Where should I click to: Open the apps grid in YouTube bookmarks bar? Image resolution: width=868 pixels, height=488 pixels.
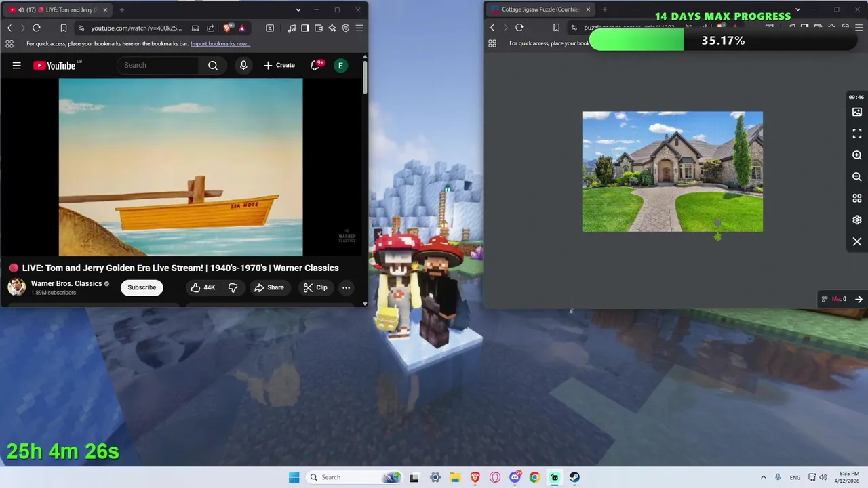click(x=9, y=43)
